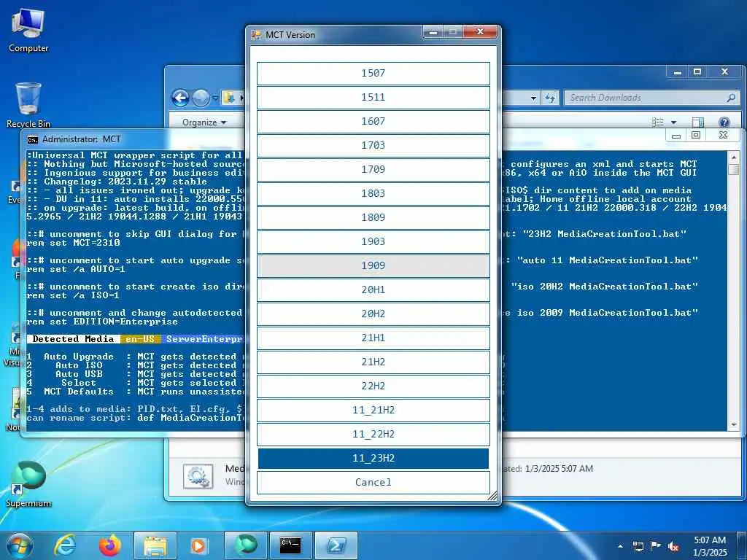
Task: Launch Internet Explorer from taskbar
Action: [65, 545]
